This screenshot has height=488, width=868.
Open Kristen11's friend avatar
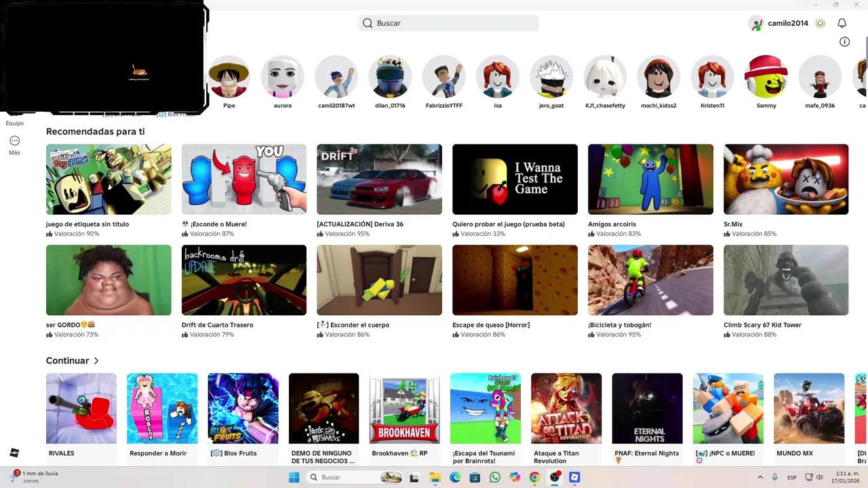point(713,77)
